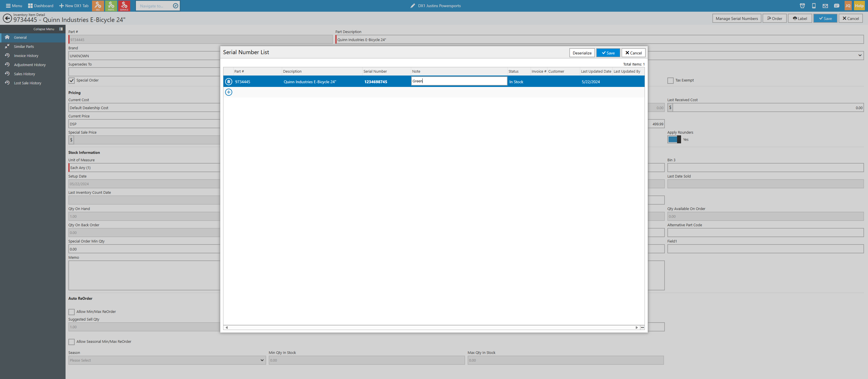Click the mobile phone icon
This screenshot has height=379, width=868.
(x=814, y=6)
